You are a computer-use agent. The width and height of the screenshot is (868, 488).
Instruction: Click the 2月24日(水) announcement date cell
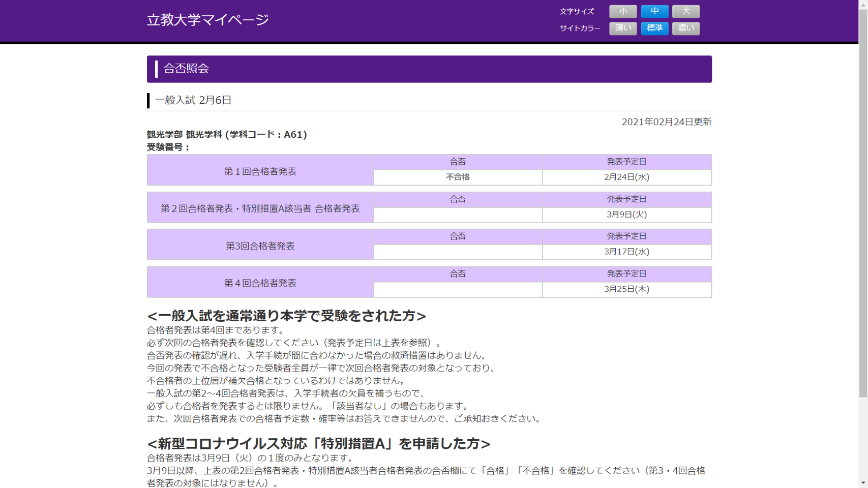(x=626, y=177)
